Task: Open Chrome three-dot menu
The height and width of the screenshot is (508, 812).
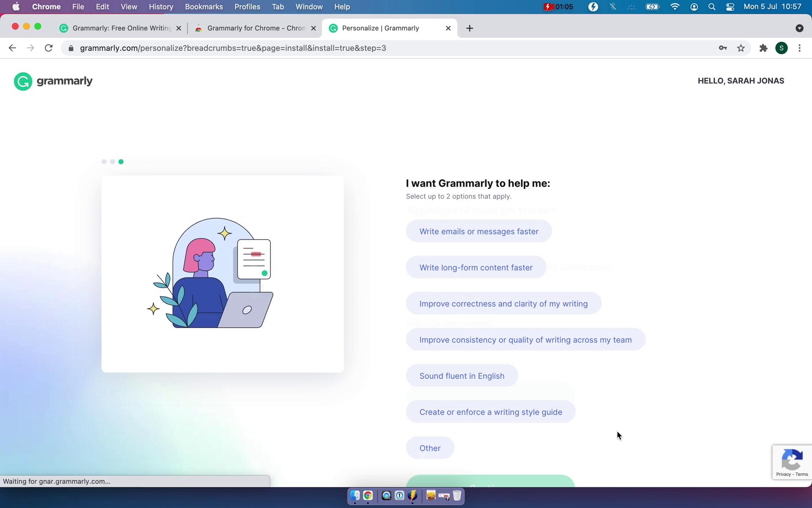Action: click(x=799, y=48)
